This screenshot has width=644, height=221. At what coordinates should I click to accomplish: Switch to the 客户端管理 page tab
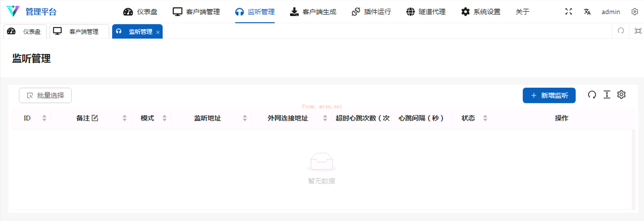tap(80, 32)
